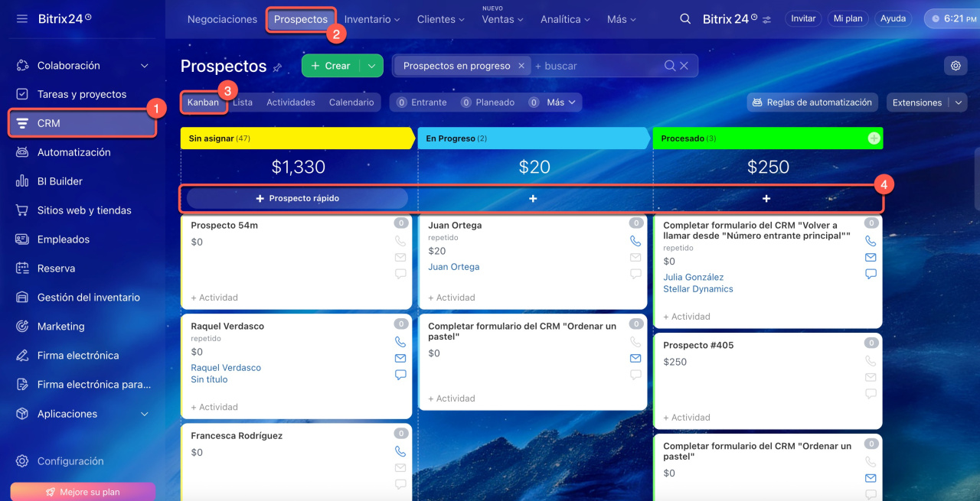Expand Colaboración section in sidebar
Screen dimensions: 980x501
[x=145, y=66]
